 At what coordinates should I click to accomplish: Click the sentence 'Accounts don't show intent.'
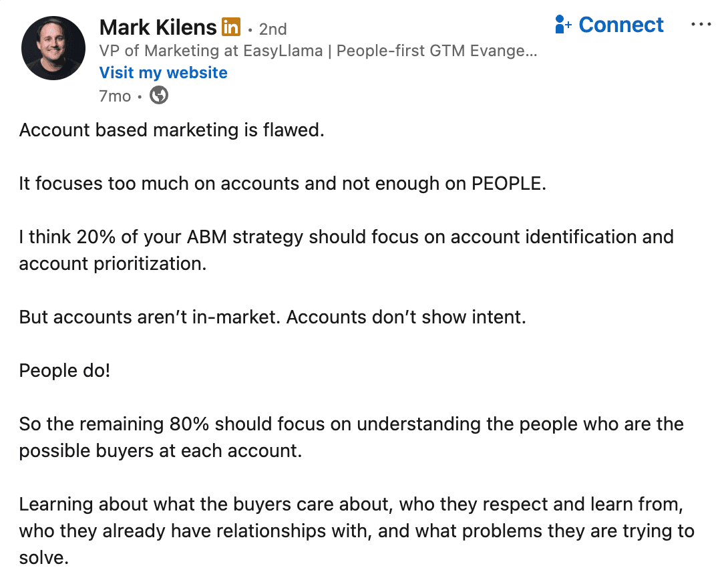[406, 317]
